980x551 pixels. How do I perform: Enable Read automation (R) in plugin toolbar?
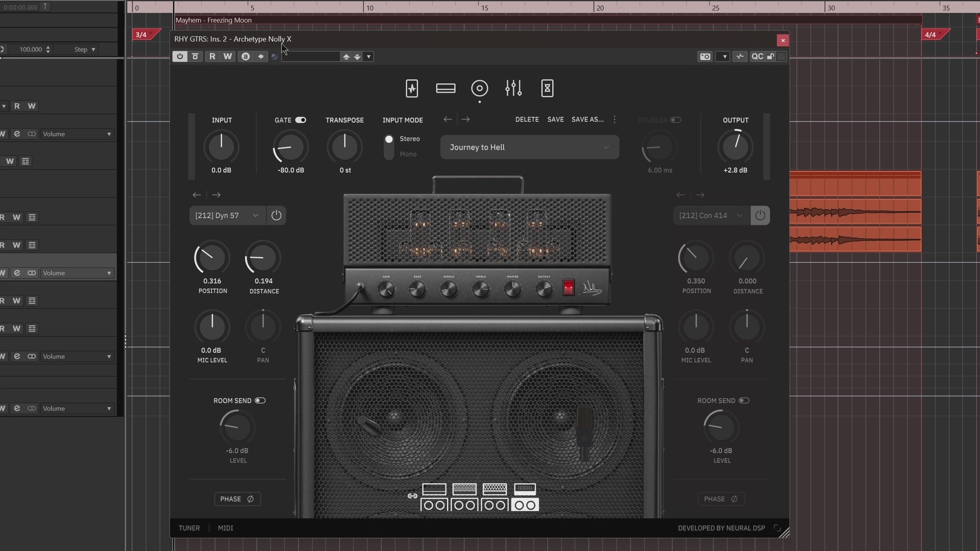click(x=212, y=56)
